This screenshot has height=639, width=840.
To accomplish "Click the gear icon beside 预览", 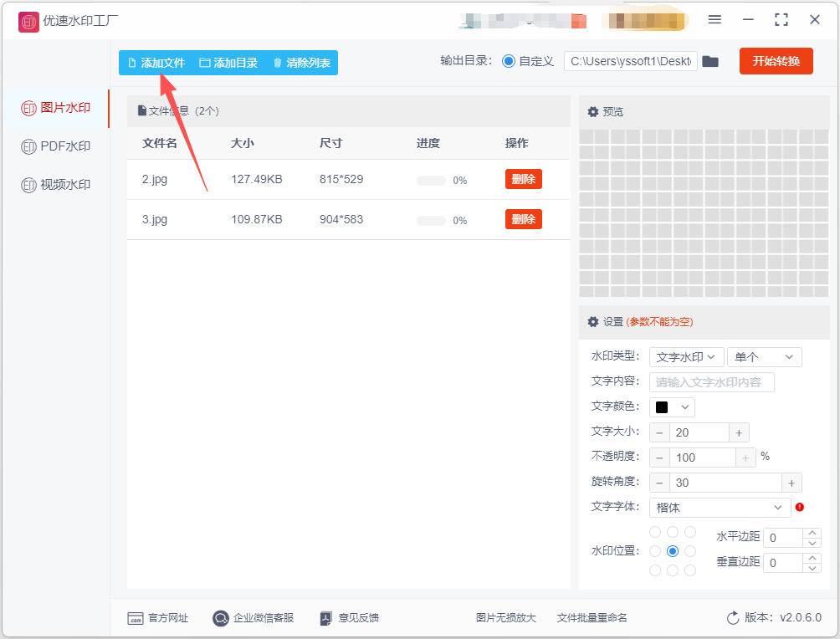I will tap(593, 112).
